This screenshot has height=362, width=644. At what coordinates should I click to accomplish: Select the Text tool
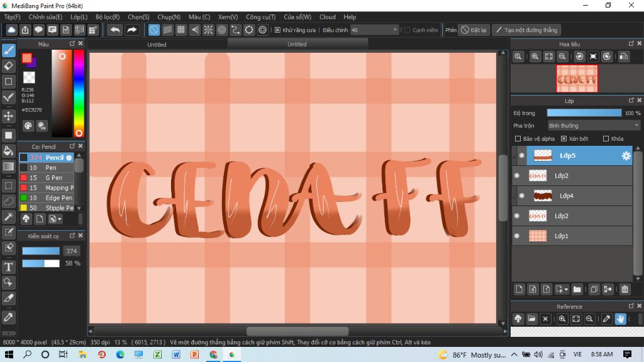coord(9,266)
